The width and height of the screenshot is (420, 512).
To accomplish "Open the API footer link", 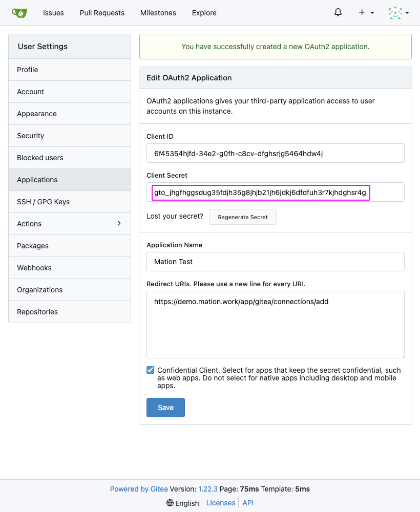I will pos(248,503).
